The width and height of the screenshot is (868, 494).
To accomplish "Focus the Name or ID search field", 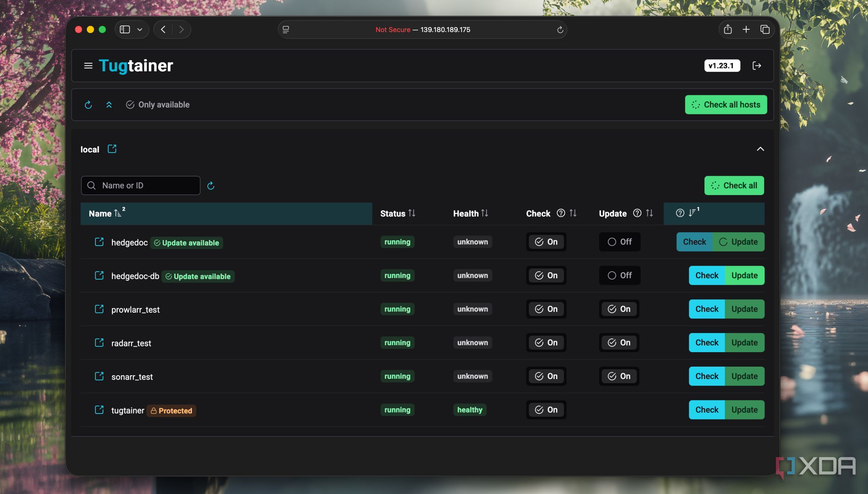I will coord(140,186).
